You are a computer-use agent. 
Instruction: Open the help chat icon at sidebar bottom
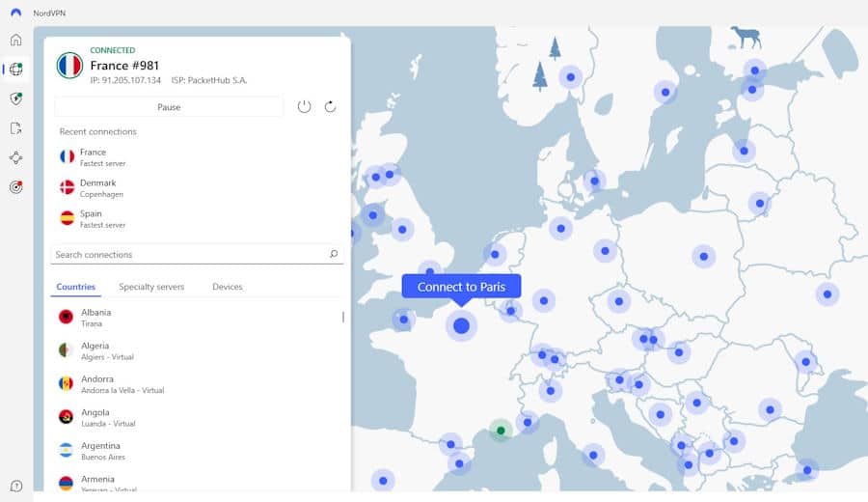[16, 486]
